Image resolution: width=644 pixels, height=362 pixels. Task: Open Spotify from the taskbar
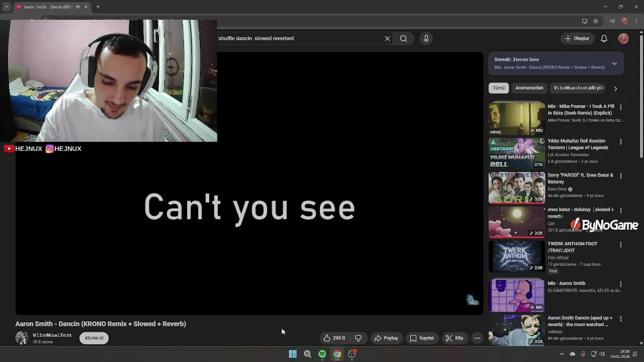[322, 354]
